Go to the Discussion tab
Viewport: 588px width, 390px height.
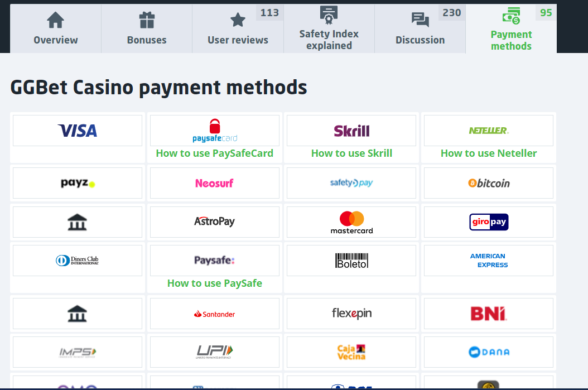(420, 29)
